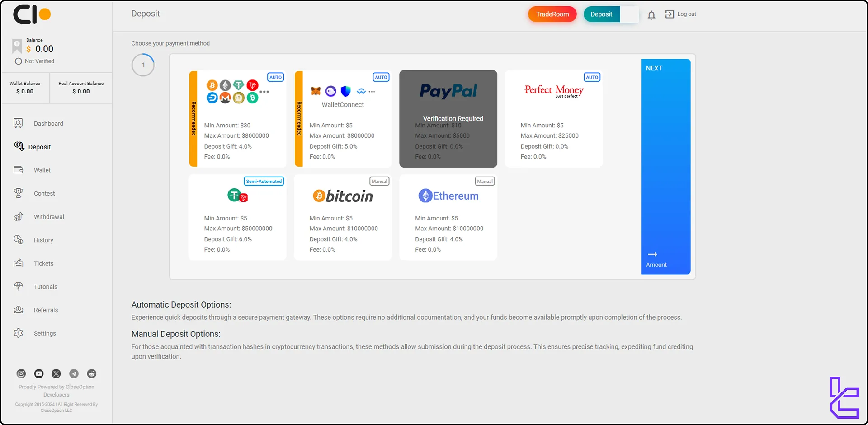The image size is (868, 425).
Task: Open Contest menu item
Action: click(x=44, y=193)
